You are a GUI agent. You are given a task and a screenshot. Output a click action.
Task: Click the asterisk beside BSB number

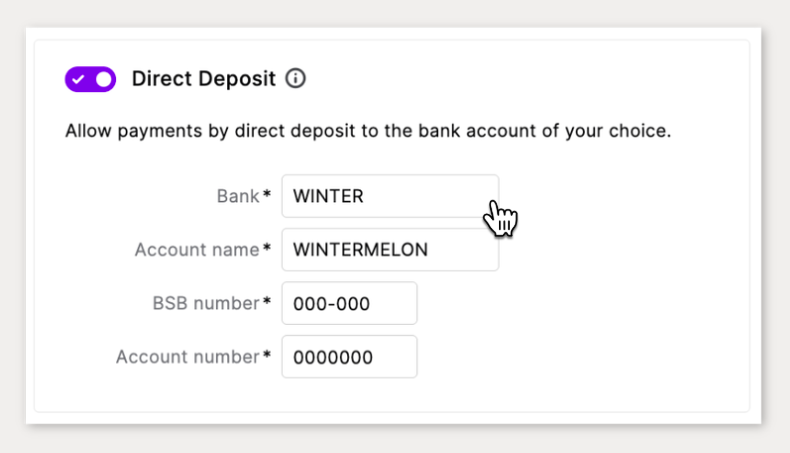coord(267,302)
